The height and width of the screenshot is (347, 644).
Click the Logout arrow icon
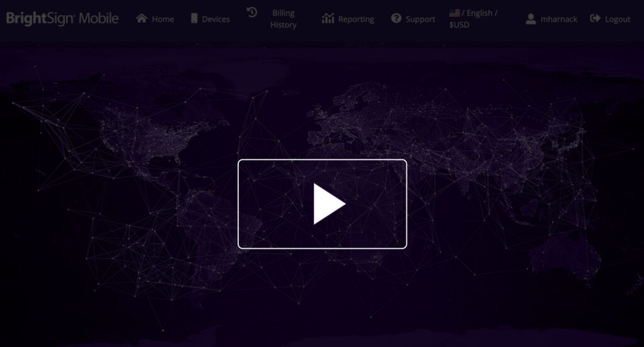click(596, 18)
